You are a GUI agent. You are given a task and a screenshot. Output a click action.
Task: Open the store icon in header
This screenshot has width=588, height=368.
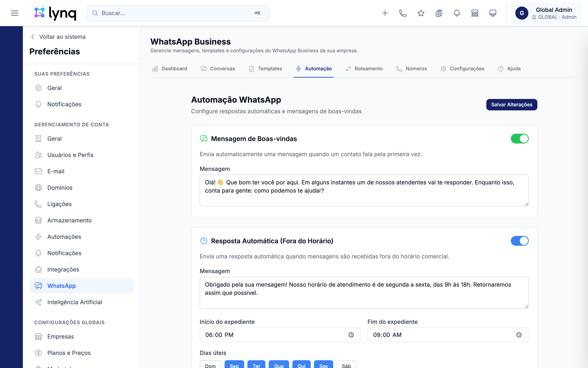tap(475, 13)
